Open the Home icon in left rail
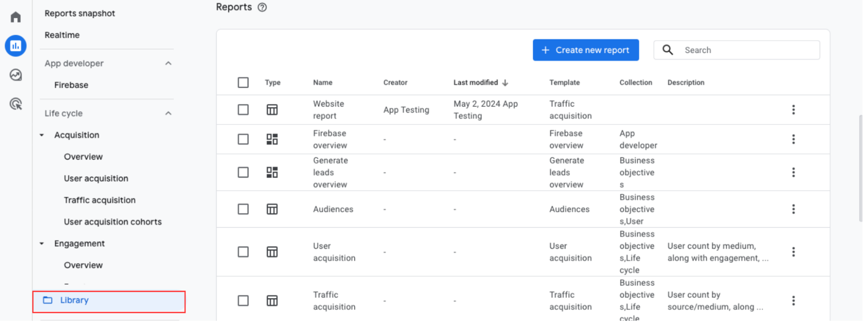Viewport: 868px width, 323px height. 16,17
